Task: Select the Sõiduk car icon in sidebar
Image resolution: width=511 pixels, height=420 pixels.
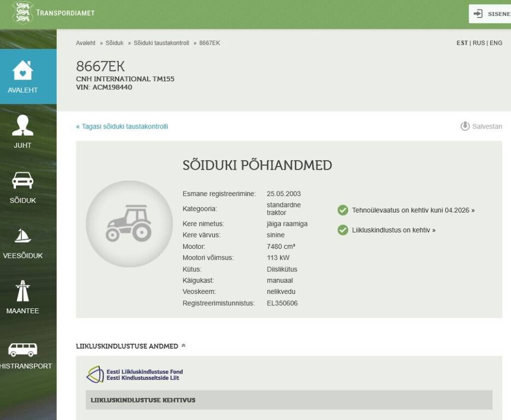Action: (22, 180)
